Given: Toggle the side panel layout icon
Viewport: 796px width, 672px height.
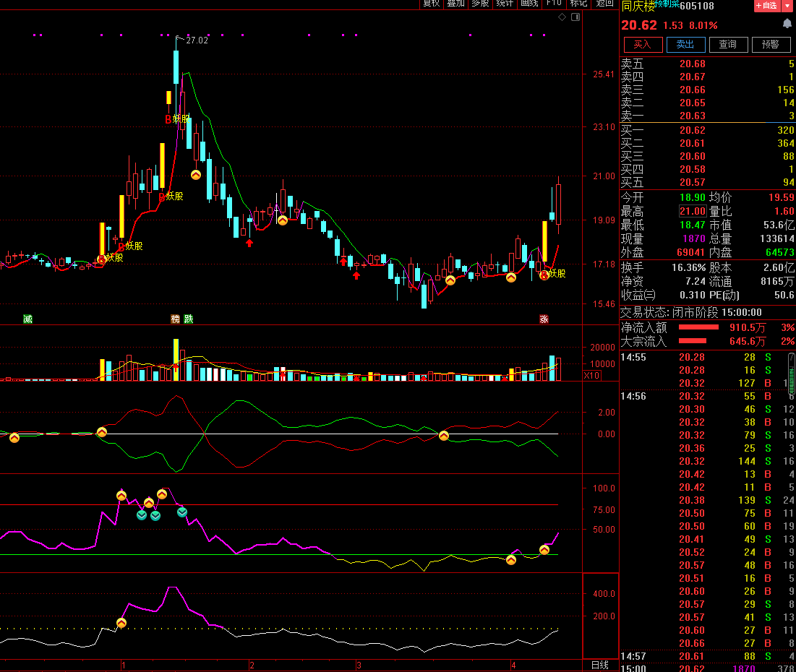Looking at the screenshot, I should [x=575, y=17].
